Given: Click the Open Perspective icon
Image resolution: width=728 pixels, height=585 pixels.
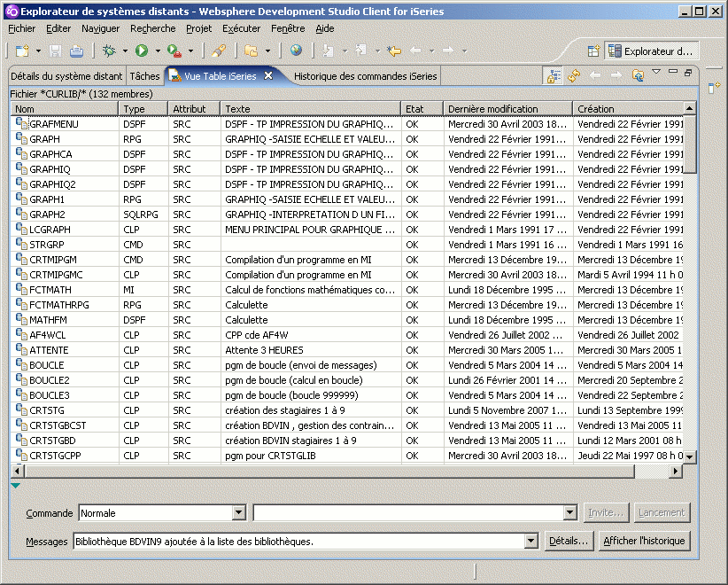Looking at the screenshot, I should 593,51.
